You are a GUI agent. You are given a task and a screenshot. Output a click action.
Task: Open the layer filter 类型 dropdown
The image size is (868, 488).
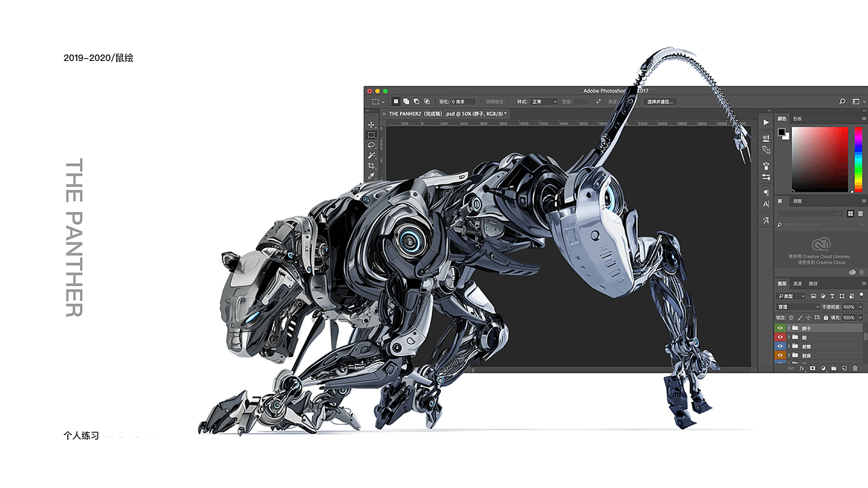point(791,296)
